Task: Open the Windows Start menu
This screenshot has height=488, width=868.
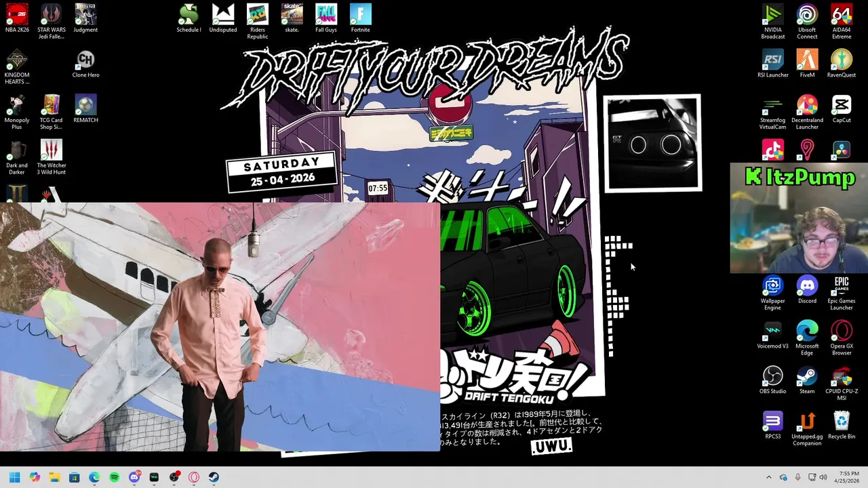Action: pyautogui.click(x=15, y=477)
